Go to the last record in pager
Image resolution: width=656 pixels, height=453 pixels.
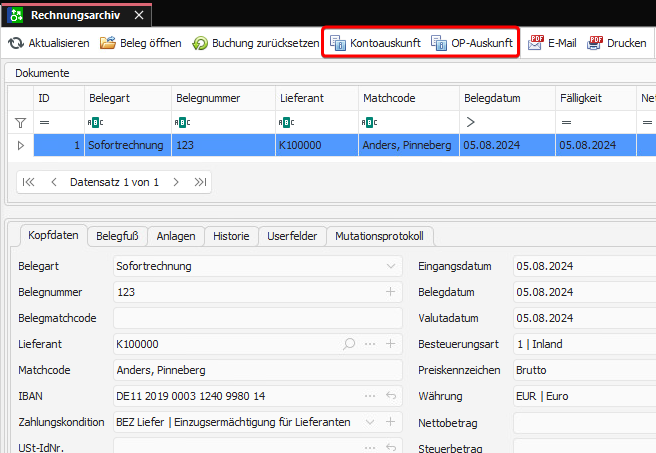click(201, 183)
